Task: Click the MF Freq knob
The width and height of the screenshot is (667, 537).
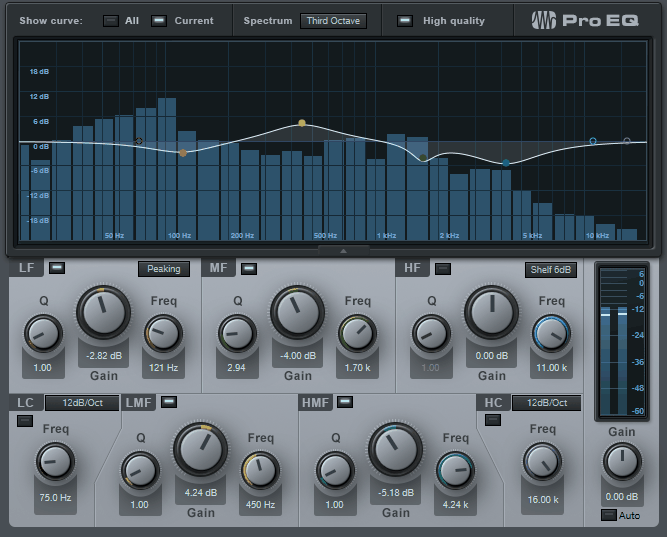Action: tap(357, 334)
